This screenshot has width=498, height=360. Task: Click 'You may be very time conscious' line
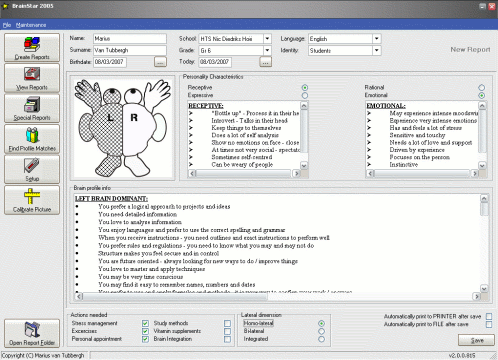click(140, 277)
